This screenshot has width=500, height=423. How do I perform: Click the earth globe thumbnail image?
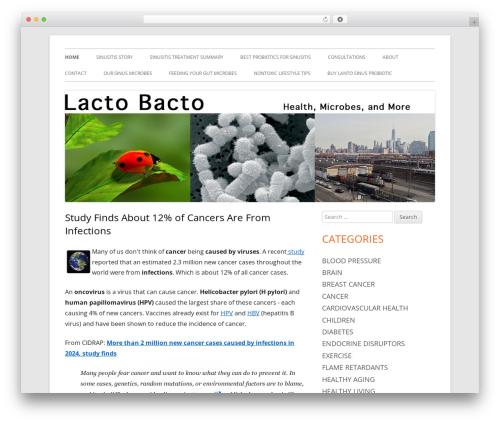[x=78, y=262]
